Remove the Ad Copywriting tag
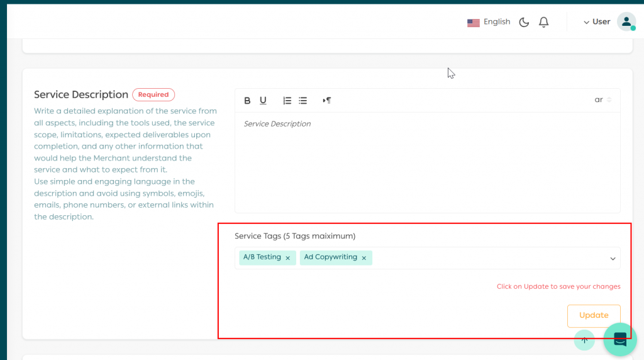The height and width of the screenshot is (360, 644). tap(364, 258)
